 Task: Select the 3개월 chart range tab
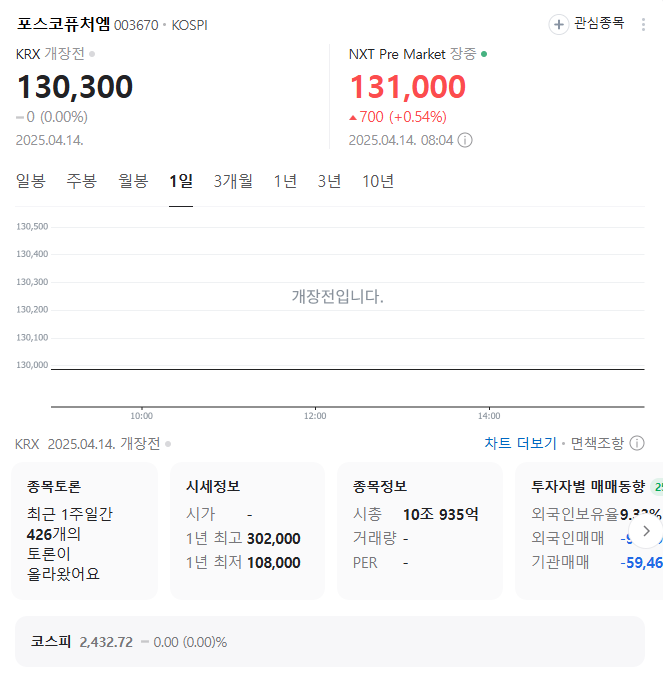point(233,181)
